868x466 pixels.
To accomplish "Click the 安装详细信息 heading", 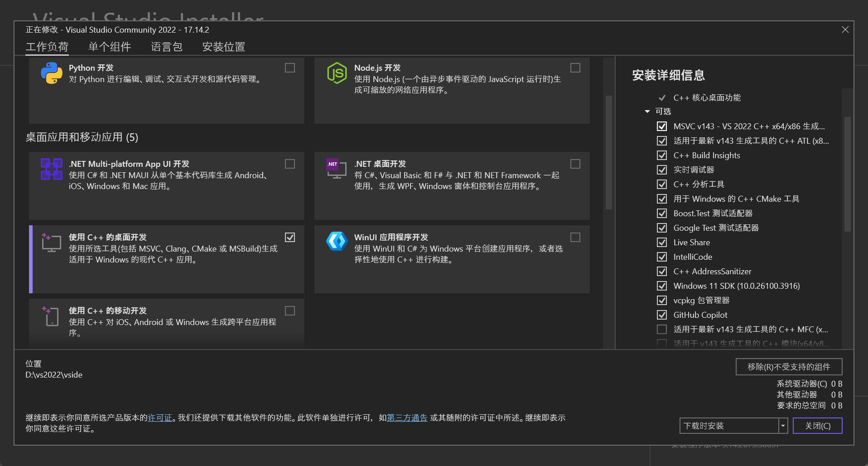I will click(x=669, y=75).
